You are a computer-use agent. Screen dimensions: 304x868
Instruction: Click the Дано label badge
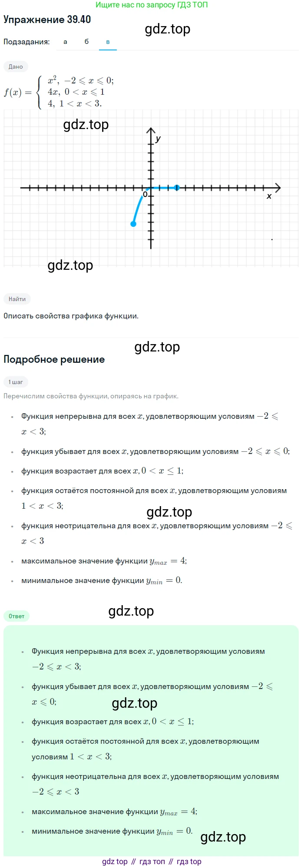(16, 66)
